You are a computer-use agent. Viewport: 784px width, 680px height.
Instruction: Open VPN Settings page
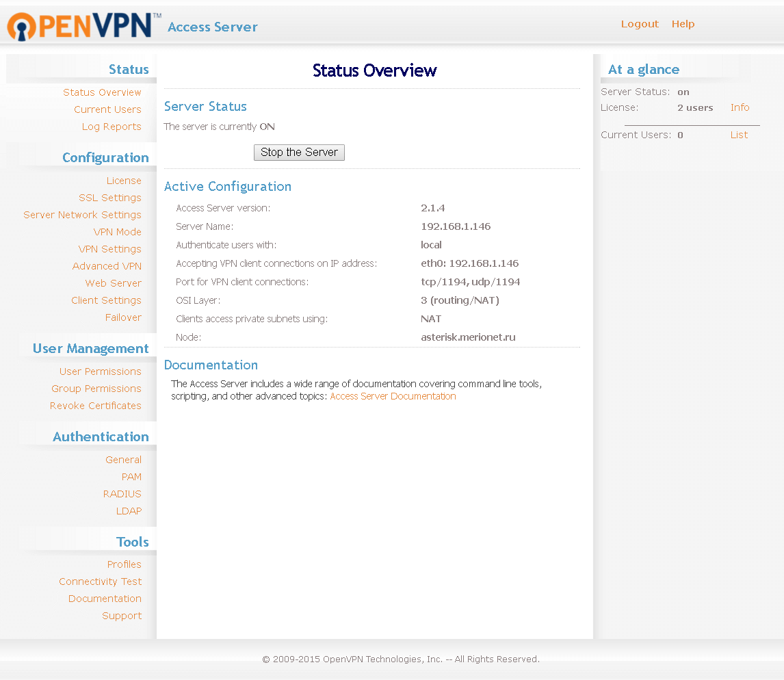coord(110,249)
